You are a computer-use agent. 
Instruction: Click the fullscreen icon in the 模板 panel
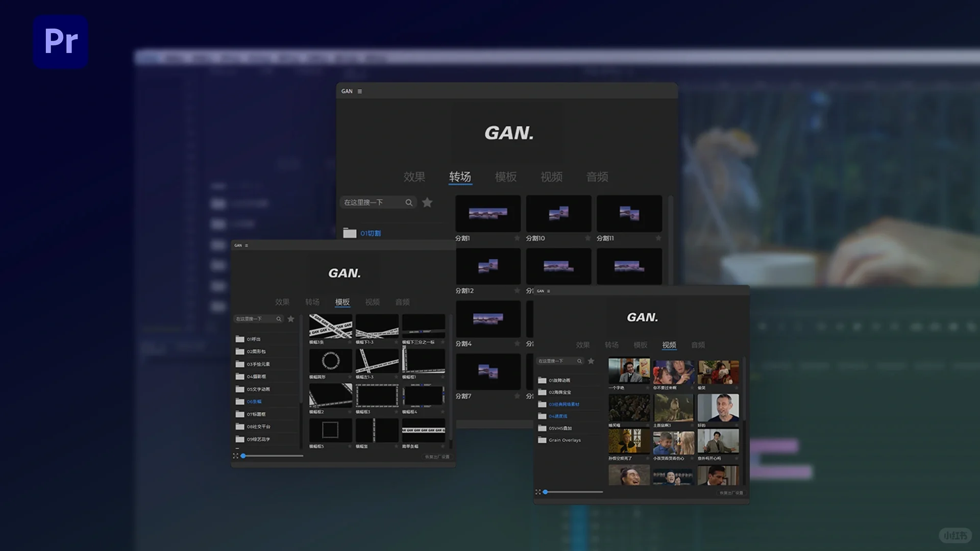tap(235, 456)
